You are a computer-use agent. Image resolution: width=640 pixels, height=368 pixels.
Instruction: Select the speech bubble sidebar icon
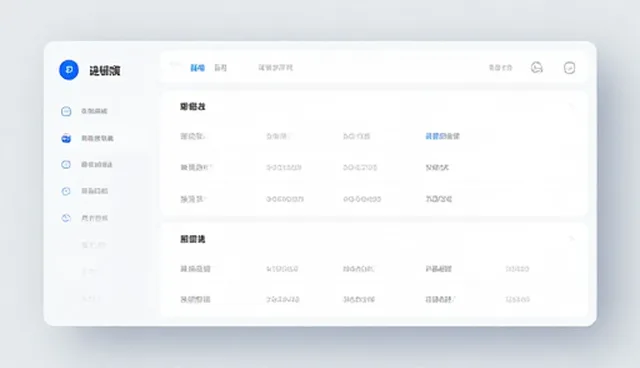pyautogui.click(x=66, y=164)
